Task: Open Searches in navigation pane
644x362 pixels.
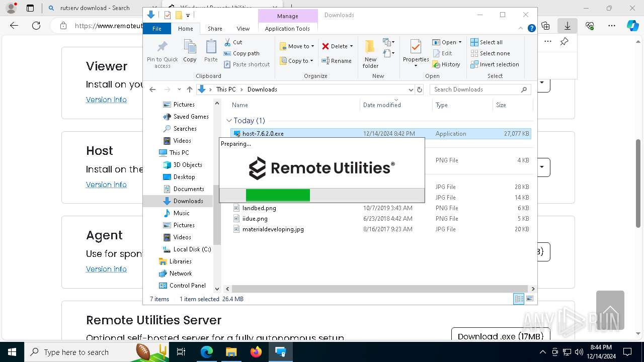Action: 185,129
